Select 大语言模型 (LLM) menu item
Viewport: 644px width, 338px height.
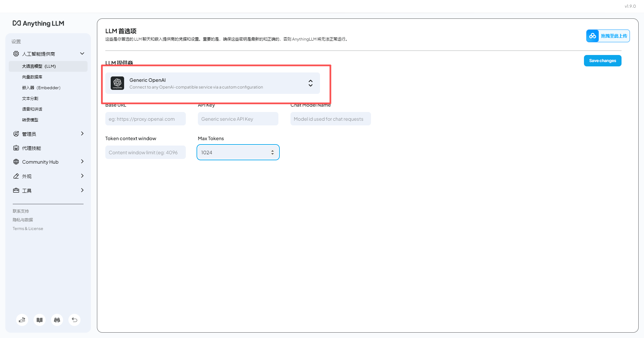[48, 66]
